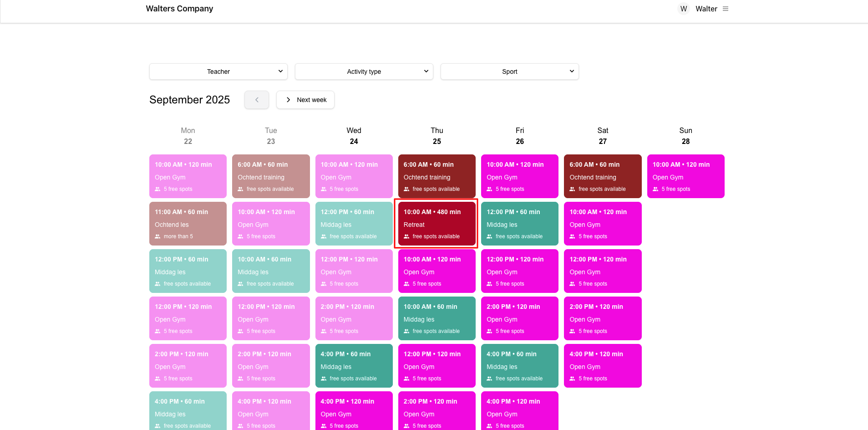Open the Walters Company home link
The height and width of the screenshot is (430, 868).
[179, 9]
